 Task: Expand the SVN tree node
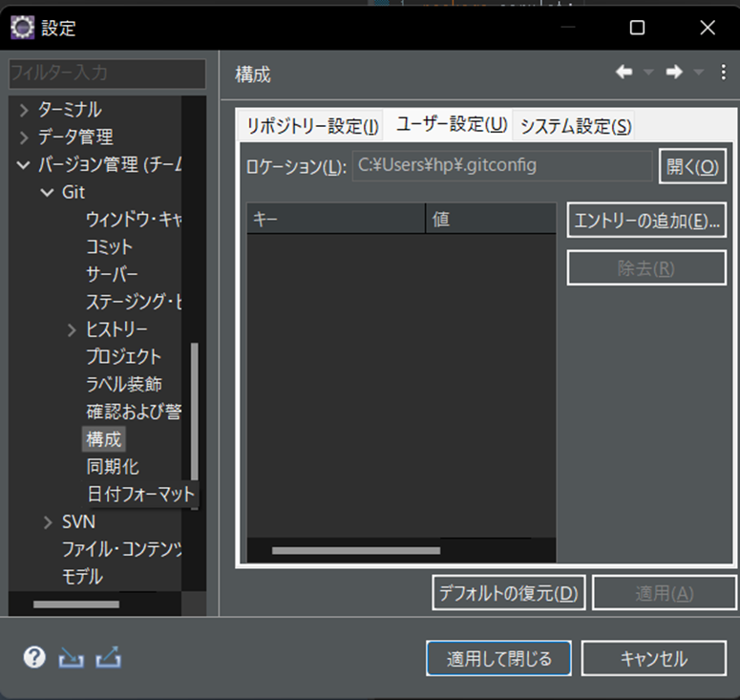click(x=48, y=522)
